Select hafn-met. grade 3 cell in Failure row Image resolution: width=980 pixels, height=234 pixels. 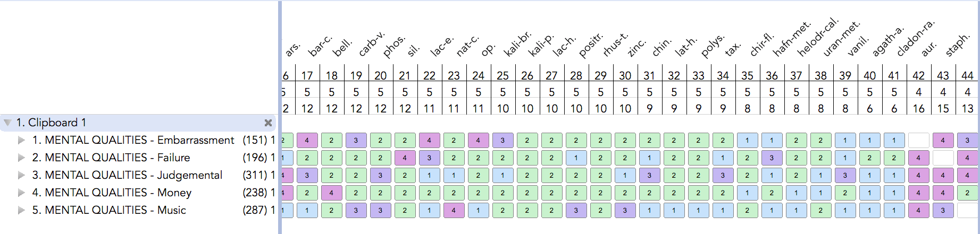tap(772, 158)
